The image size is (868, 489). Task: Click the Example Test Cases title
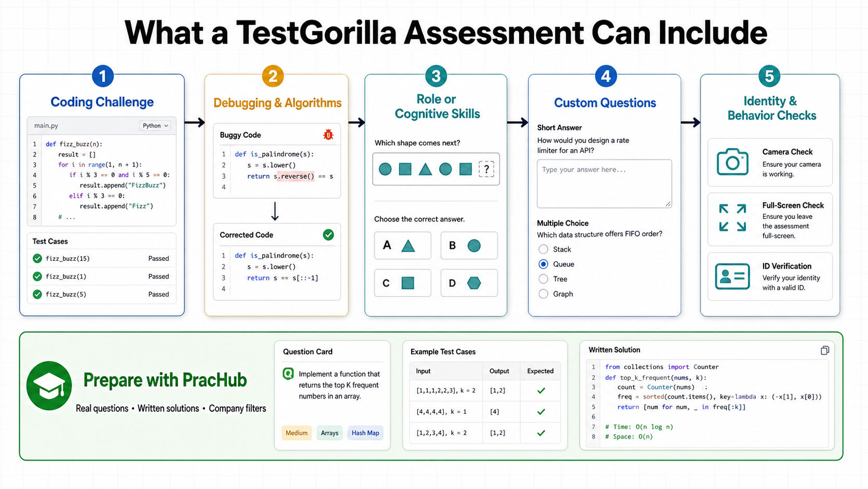[x=443, y=352]
